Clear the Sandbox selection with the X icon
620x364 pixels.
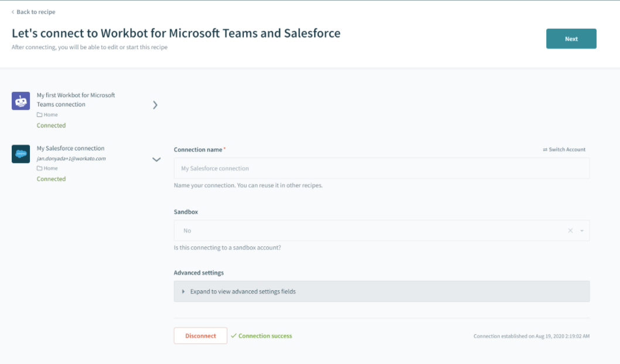click(570, 231)
